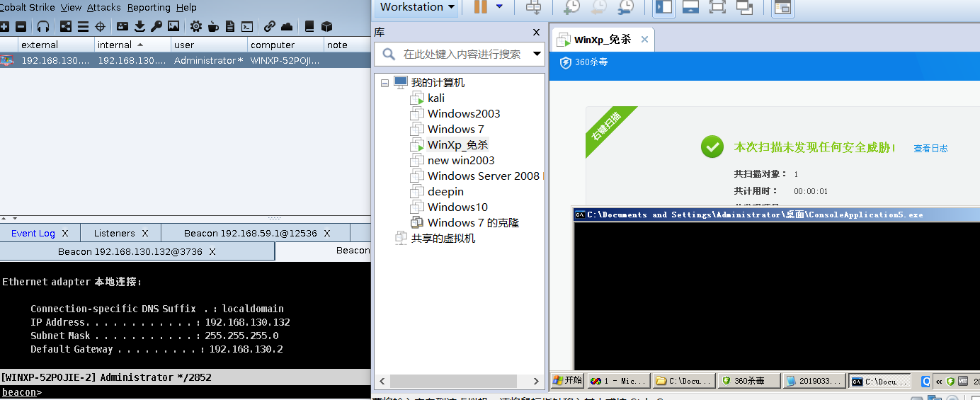This screenshot has width=980, height=400.
Task: Close the 库 library panel X
Action: coord(537,32)
